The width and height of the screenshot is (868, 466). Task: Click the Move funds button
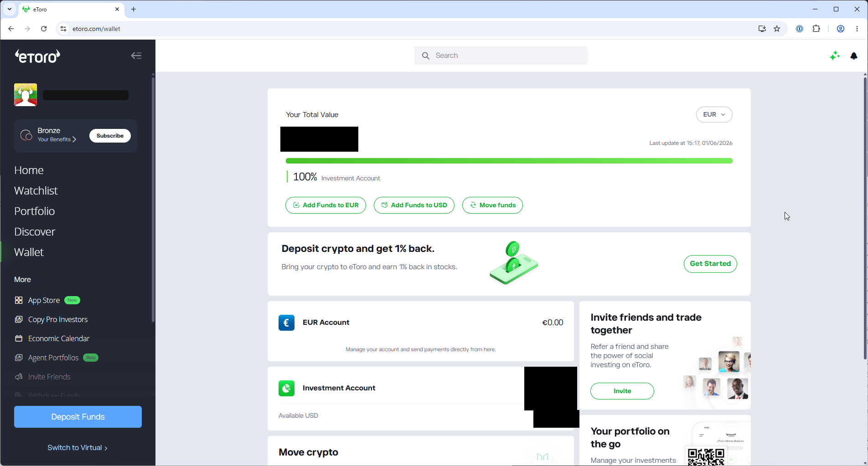(492, 205)
